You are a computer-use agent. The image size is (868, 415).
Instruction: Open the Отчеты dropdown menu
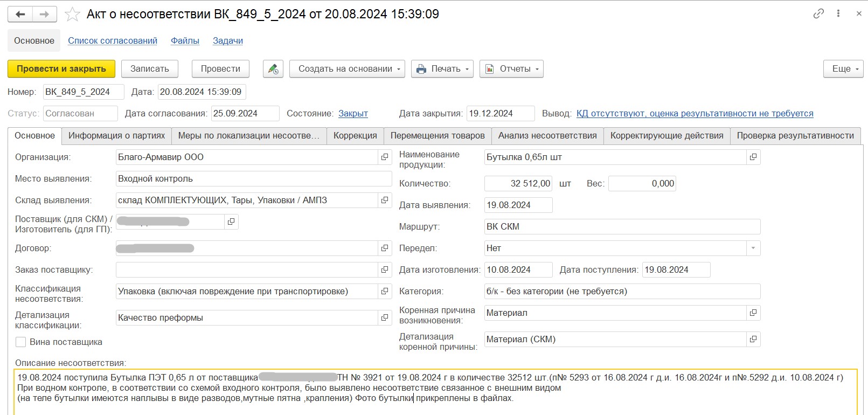pos(511,69)
